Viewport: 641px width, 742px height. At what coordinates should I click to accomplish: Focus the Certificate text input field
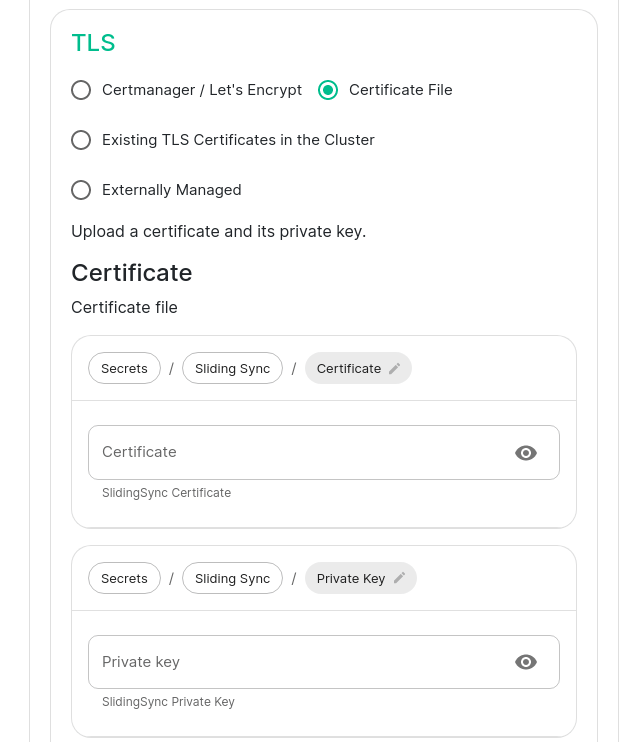[300, 453]
